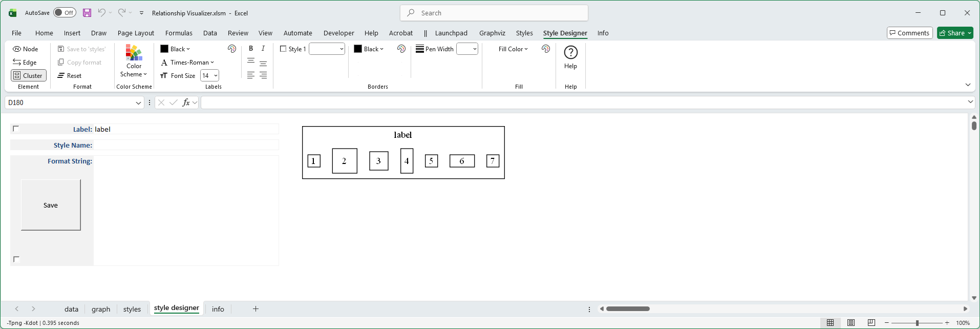Open the Pen Width combo box
The height and width of the screenshot is (329, 980).
coord(475,49)
